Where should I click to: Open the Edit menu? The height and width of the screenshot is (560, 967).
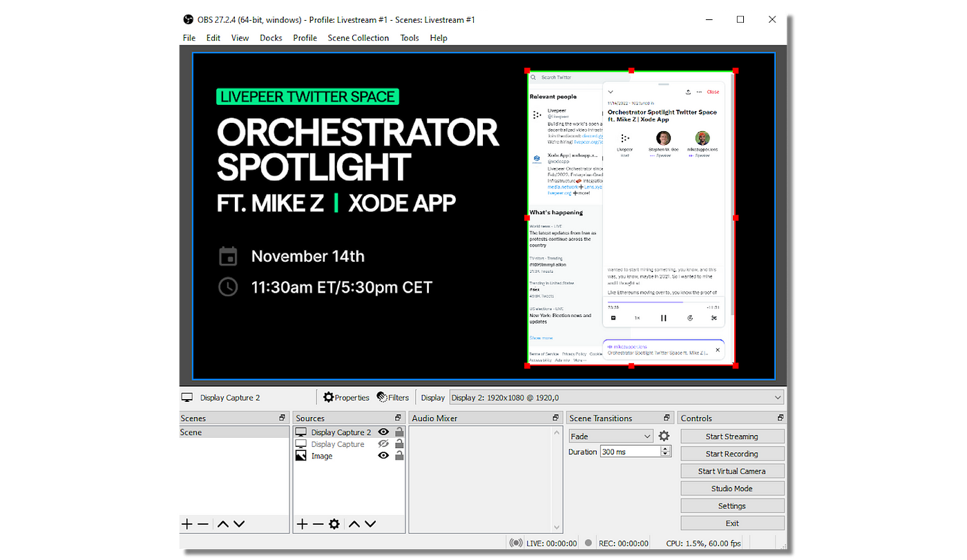[x=213, y=38]
